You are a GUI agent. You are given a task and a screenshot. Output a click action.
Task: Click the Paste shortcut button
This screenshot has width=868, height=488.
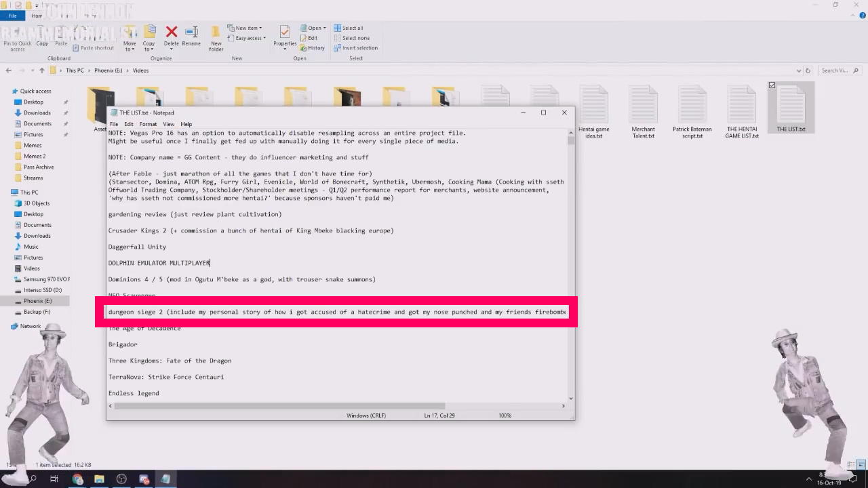click(x=94, y=48)
